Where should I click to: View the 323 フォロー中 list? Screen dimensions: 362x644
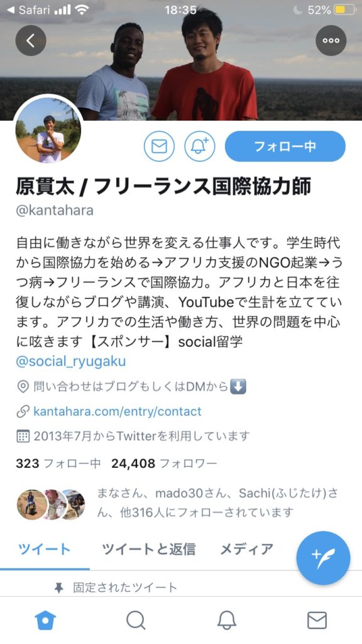(x=58, y=464)
